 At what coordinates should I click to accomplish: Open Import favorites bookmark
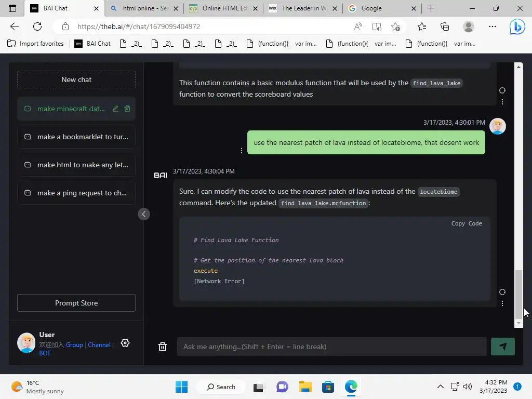36,44
